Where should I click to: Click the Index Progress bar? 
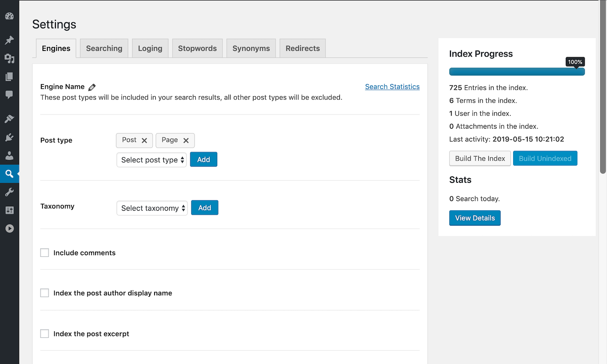point(517,72)
